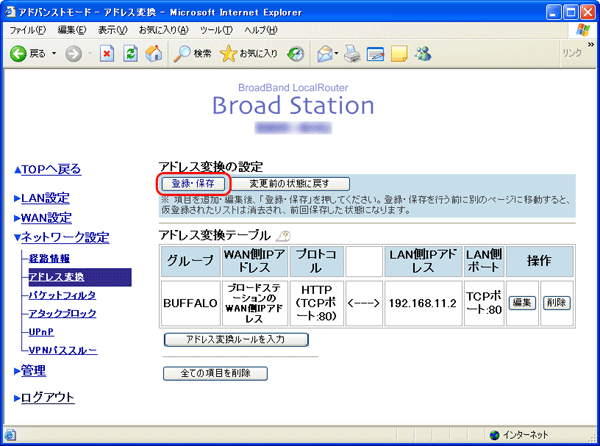600x446 pixels.
Task: Click the History/Media icon in toolbar
Action: (295, 54)
